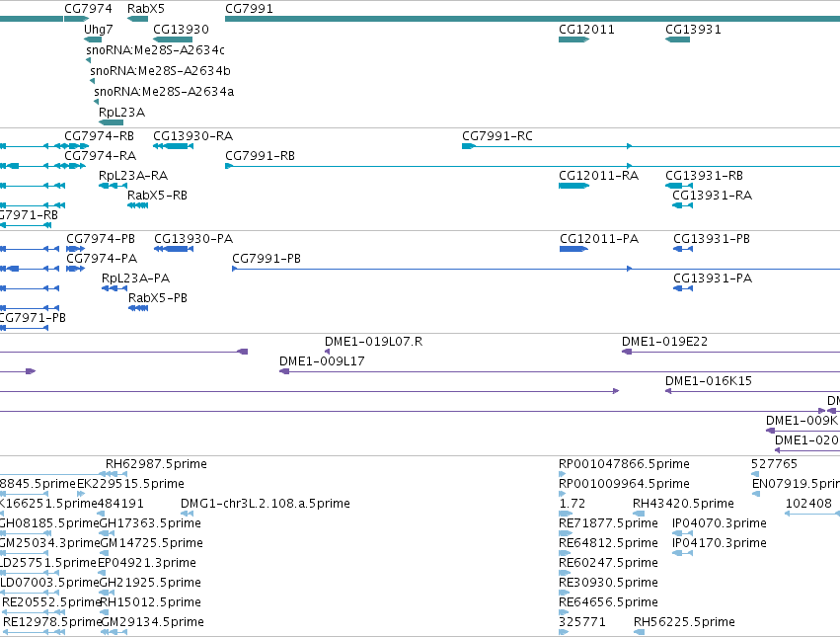840x637 pixels.
Task: Open EST RE64812.5prime label
Action: click(x=608, y=543)
